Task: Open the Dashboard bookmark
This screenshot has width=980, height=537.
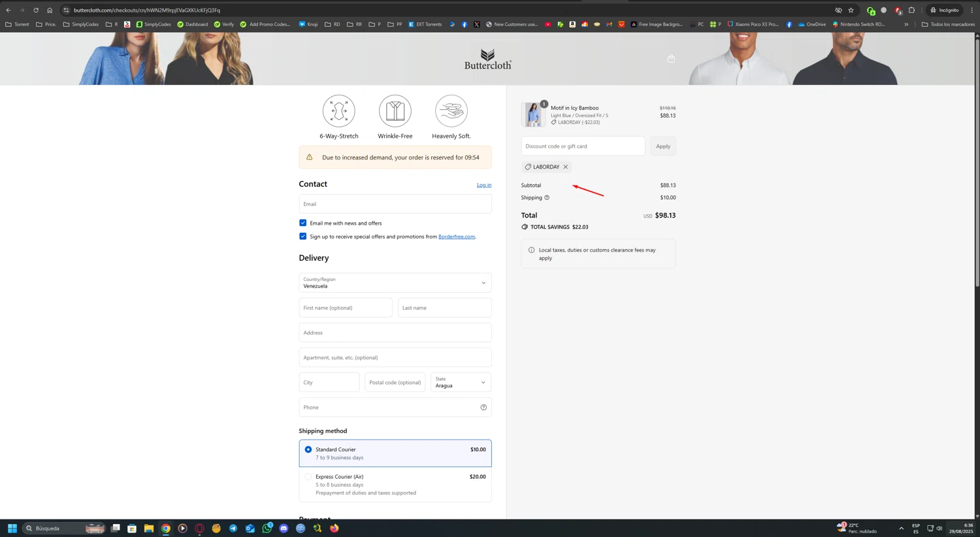Action: 192,24
